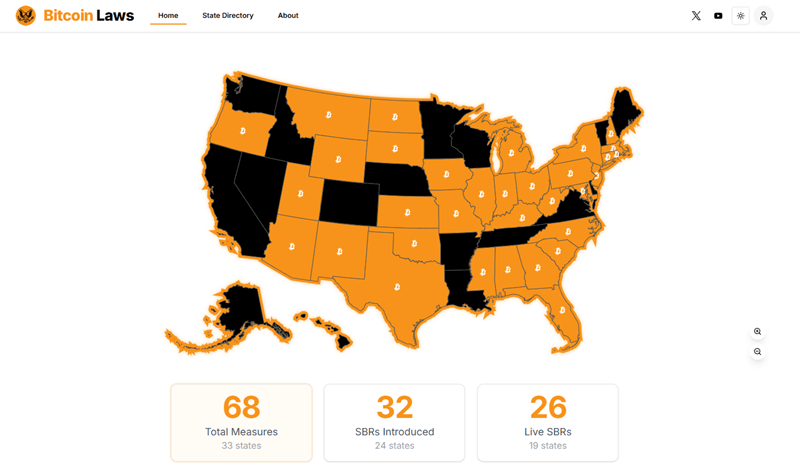Select the 32 SBRs Introduced card

pos(394,423)
